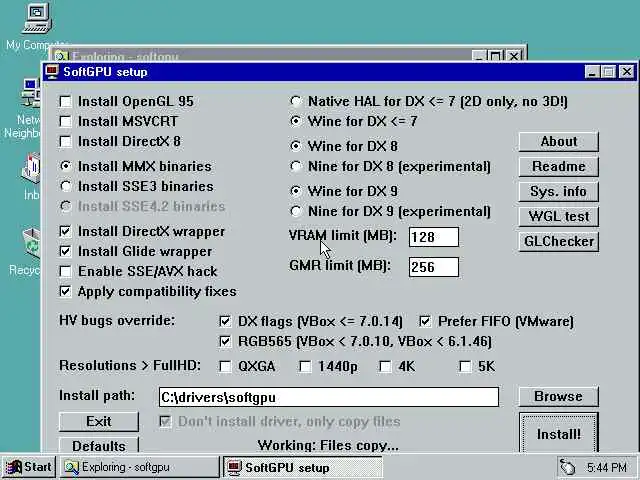Click the Install path text field

[x=329, y=397]
